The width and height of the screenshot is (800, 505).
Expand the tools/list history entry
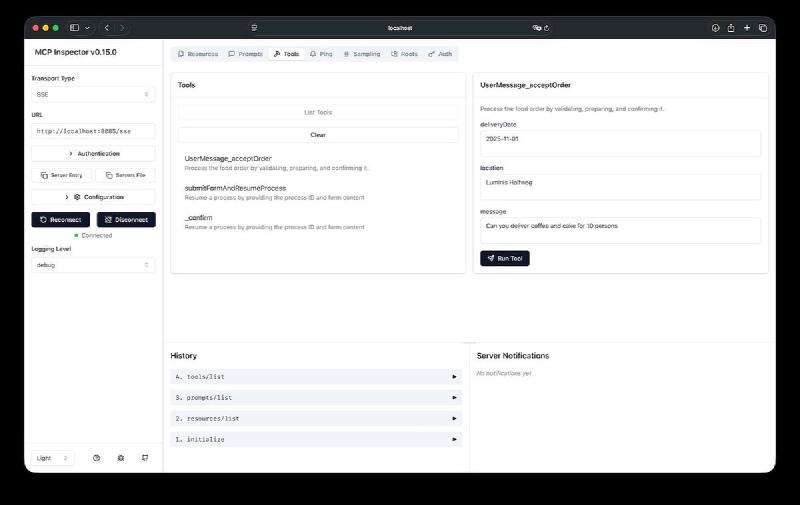pos(316,376)
